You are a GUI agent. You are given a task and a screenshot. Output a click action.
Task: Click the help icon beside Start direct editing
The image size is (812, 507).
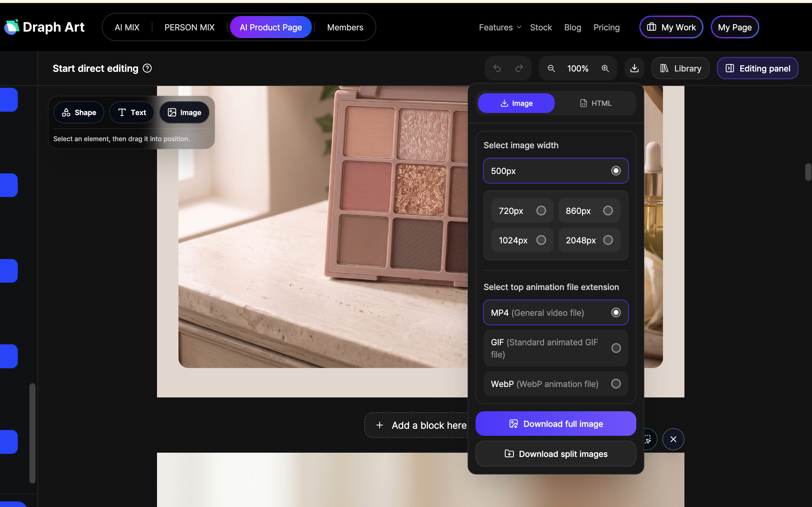(147, 68)
